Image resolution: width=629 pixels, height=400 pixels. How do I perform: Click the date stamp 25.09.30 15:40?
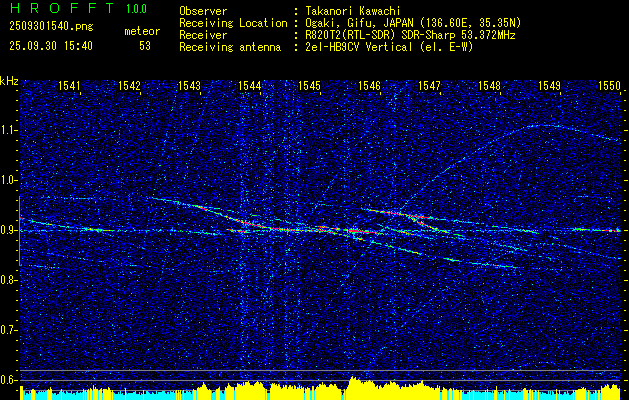[x=51, y=46]
